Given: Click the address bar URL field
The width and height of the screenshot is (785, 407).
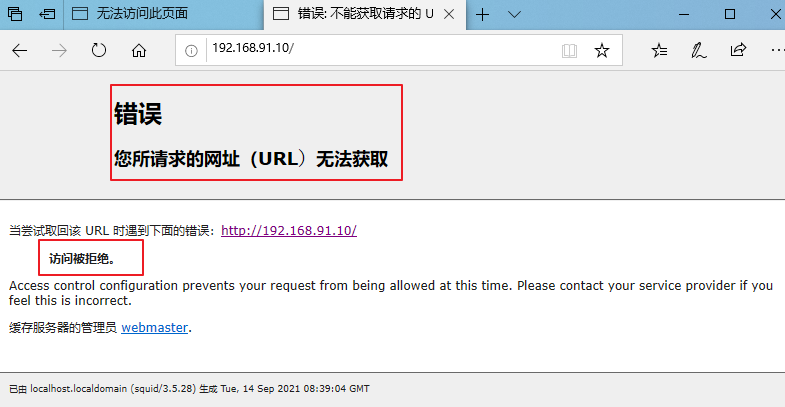Looking at the screenshot, I should point(380,49).
